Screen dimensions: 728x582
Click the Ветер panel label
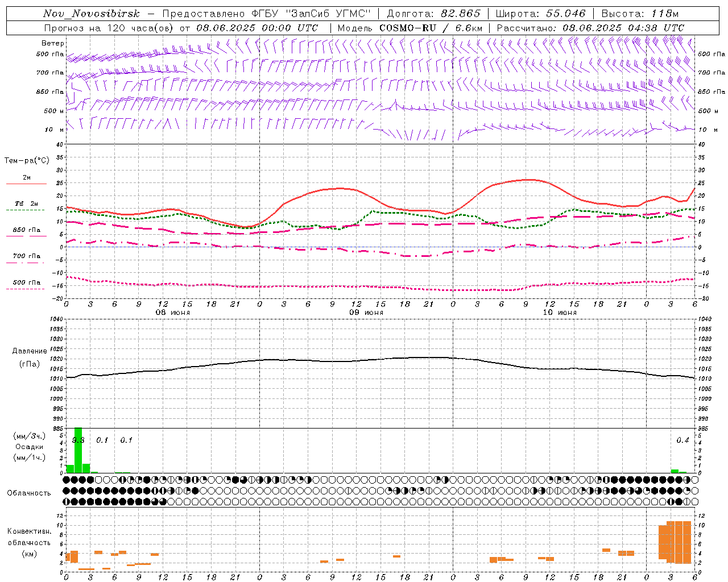[53, 43]
